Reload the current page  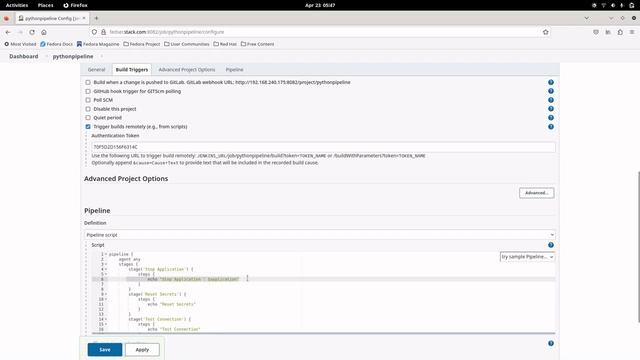(x=32, y=32)
